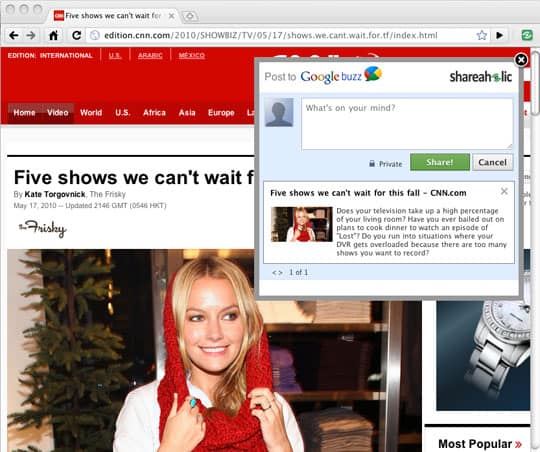Open the World navigation section
Image resolution: width=540 pixels, height=452 pixels.
point(91,113)
